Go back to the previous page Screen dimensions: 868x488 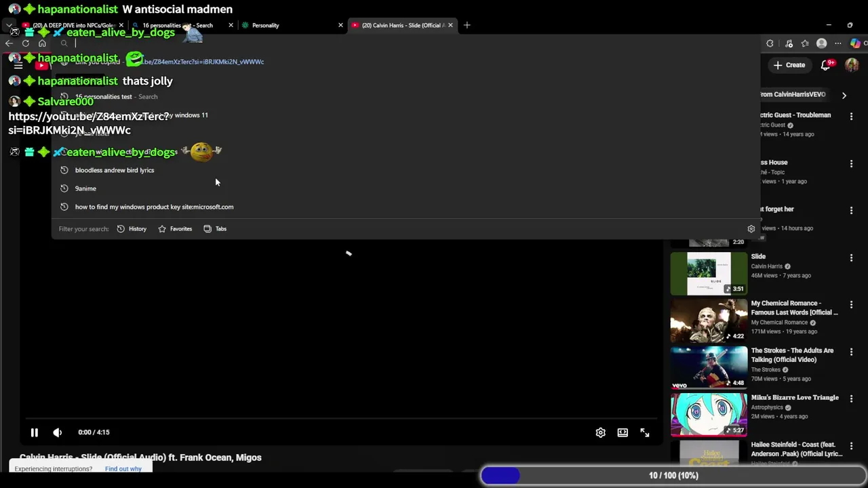[x=9, y=43]
